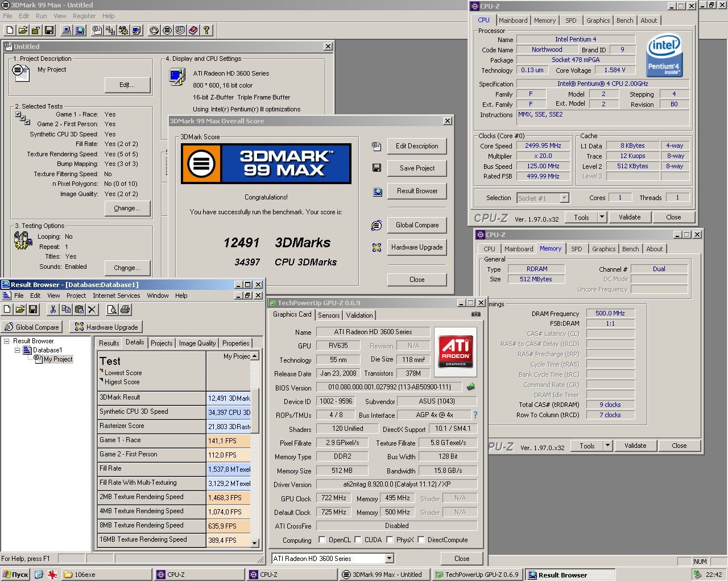Click the Delete X icon in Result Browser
This screenshot has width=728, height=582.
coord(92,309)
